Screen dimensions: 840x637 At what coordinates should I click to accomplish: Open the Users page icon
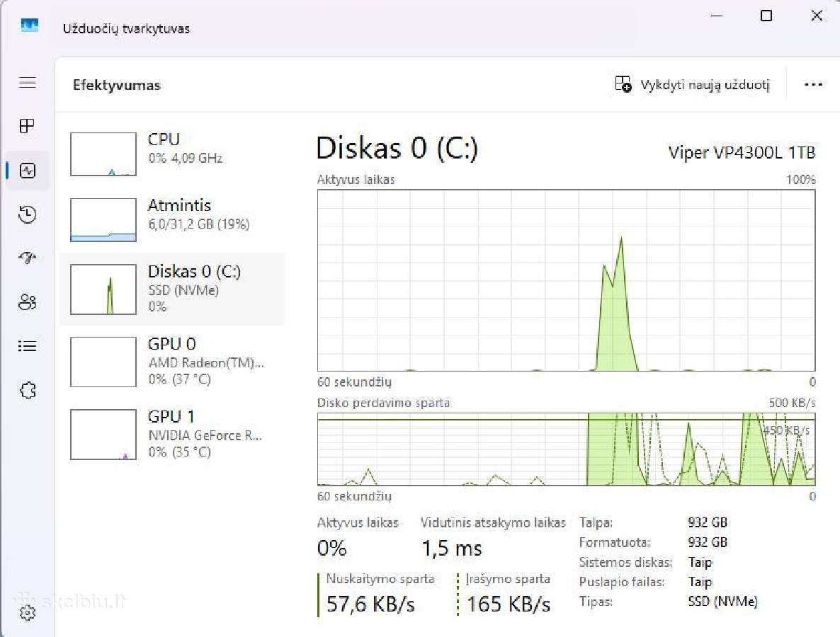coord(28,302)
